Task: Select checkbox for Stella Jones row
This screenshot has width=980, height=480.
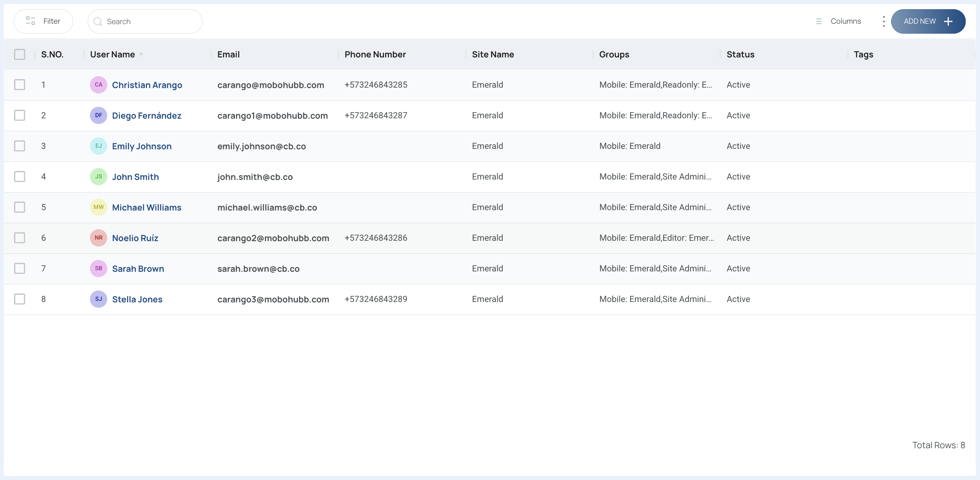Action: tap(20, 299)
